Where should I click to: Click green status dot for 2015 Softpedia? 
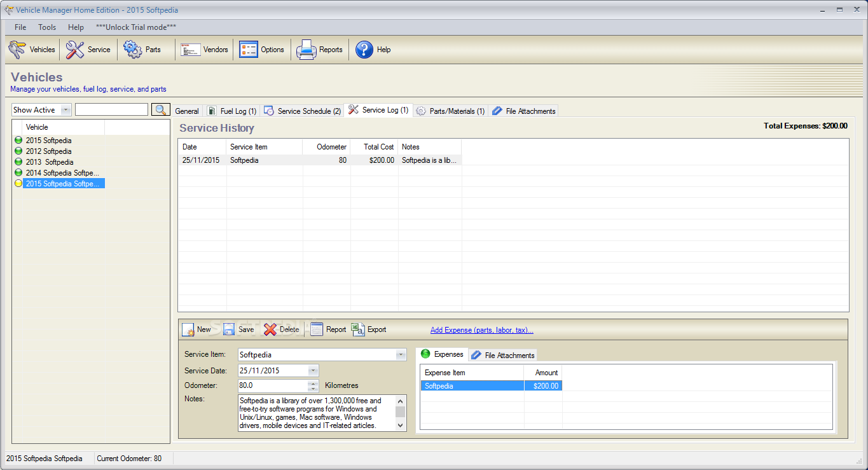[18, 141]
